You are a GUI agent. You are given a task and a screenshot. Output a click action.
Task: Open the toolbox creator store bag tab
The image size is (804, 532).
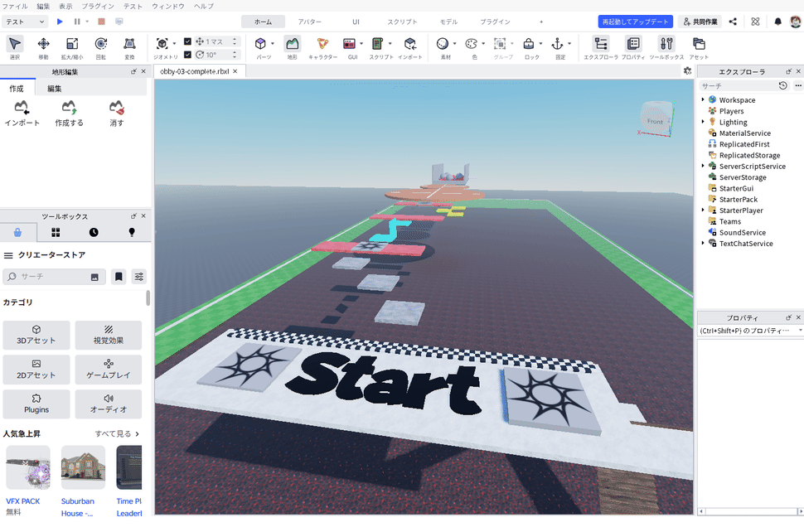click(x=18, y=233)
